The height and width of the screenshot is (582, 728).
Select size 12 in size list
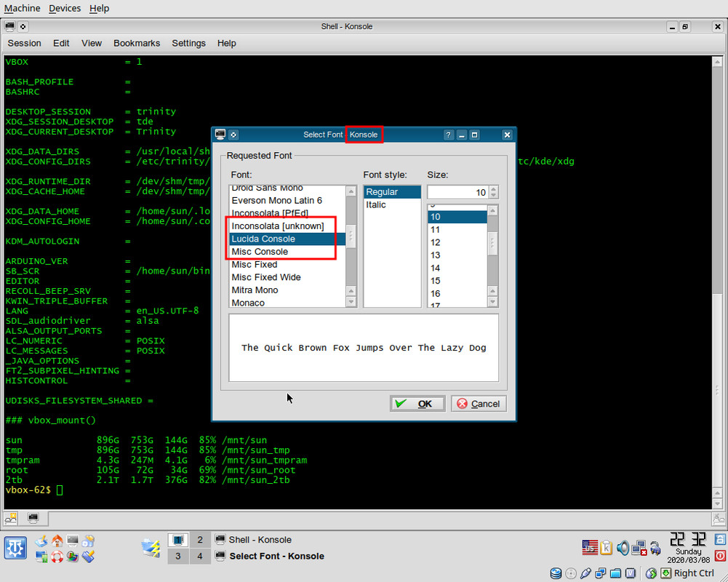click(x=457, y=242)
